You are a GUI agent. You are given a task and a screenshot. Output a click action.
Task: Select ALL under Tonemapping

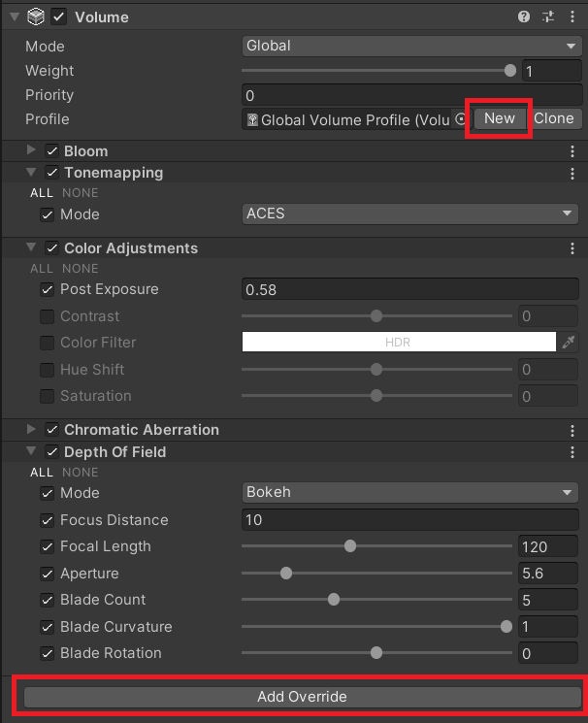click(42, 193)
